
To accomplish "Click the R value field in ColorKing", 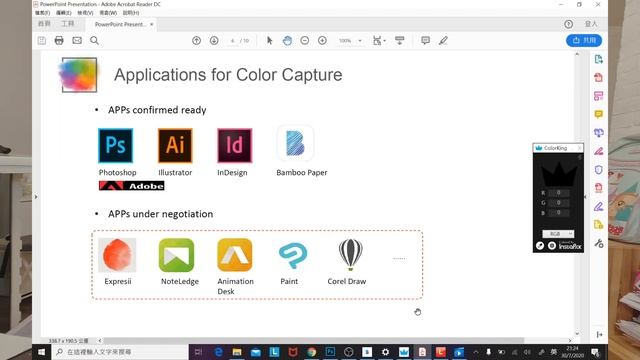I will pos(559,193).
